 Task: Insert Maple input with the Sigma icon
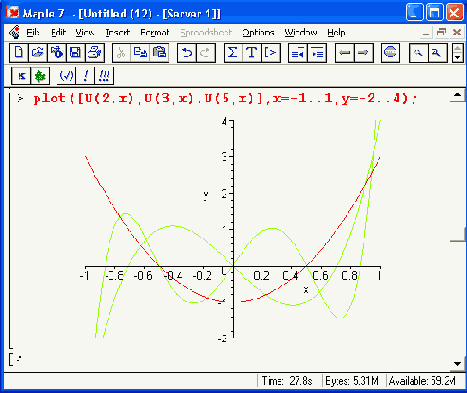(x=233, y=53)
